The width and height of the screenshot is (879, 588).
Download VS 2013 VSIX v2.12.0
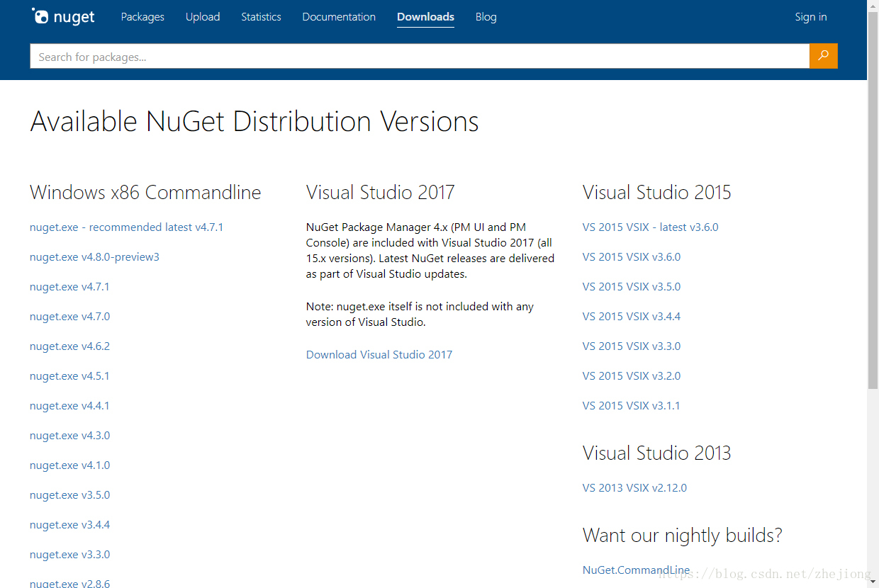(635, 488)
